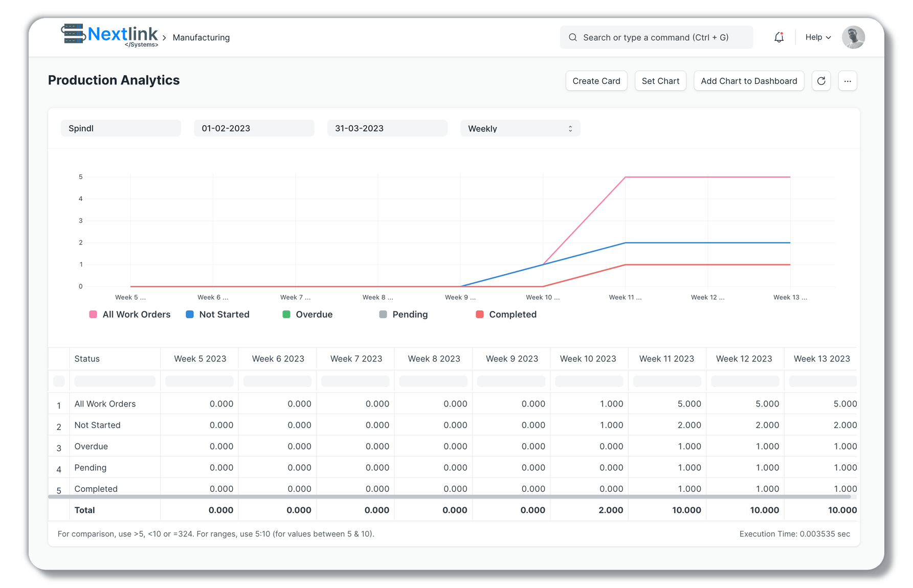Click Total Week 13 value 10.000

842,510
